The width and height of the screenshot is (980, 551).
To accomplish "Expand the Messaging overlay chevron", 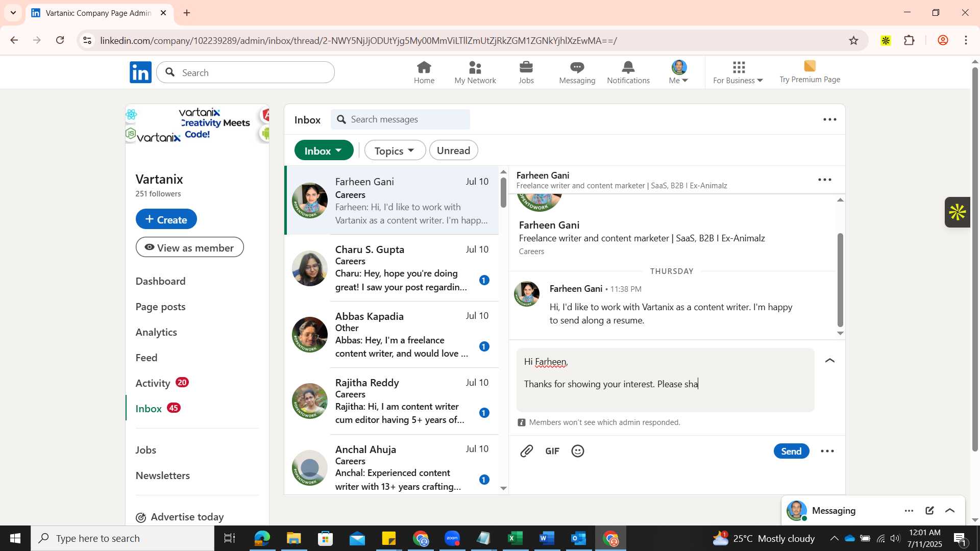I will (x=950, y=511).
